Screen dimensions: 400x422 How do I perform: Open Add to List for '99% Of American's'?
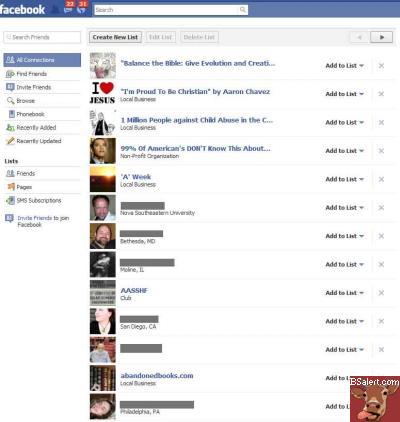click(344, 151)
